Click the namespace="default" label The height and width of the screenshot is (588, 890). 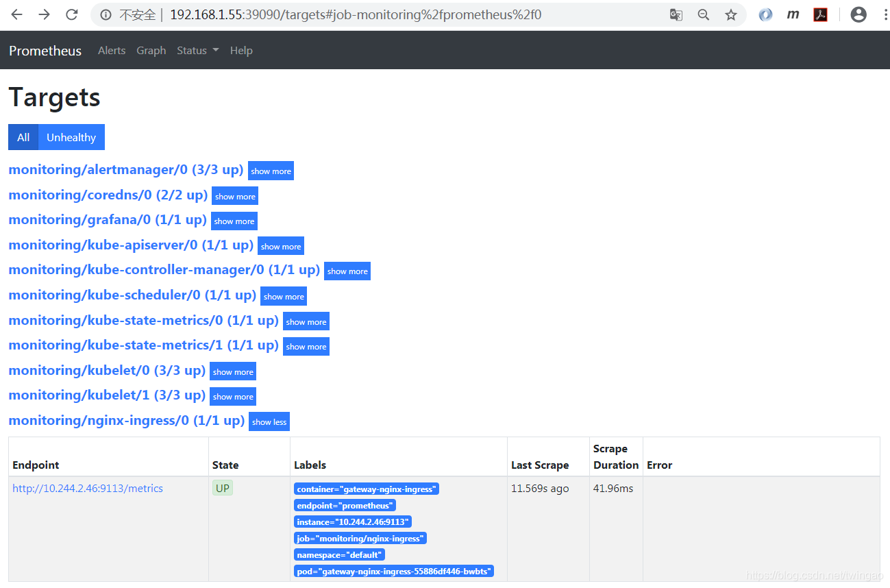pos(340,555)
